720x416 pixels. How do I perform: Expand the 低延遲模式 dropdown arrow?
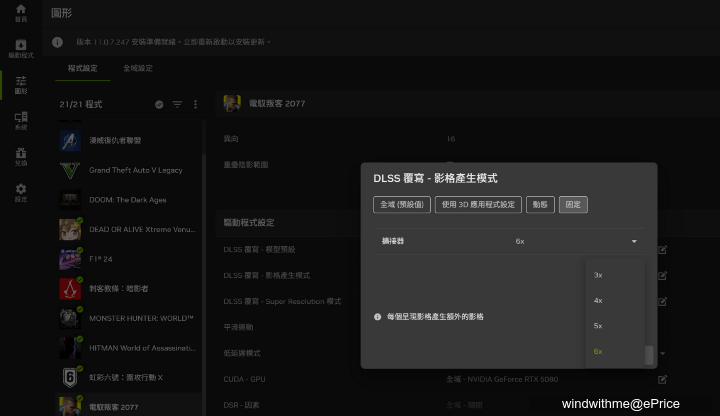(663, 354)
